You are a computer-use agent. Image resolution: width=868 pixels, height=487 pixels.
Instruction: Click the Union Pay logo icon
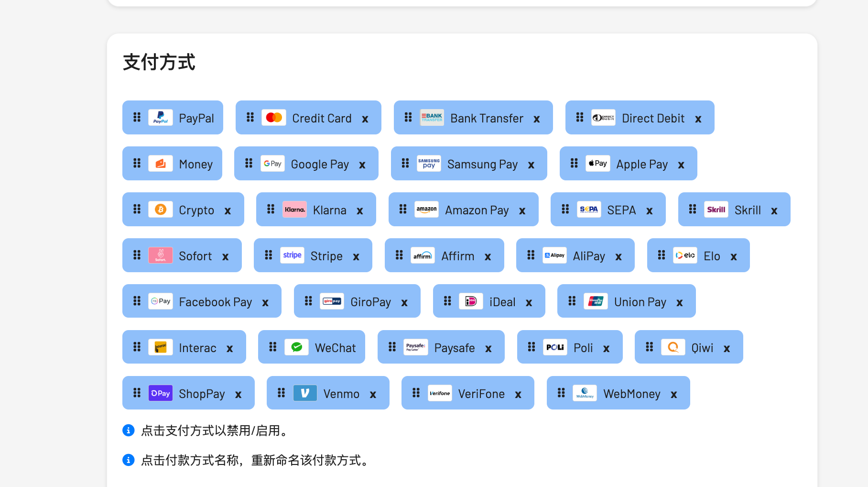tap(596, 301)
